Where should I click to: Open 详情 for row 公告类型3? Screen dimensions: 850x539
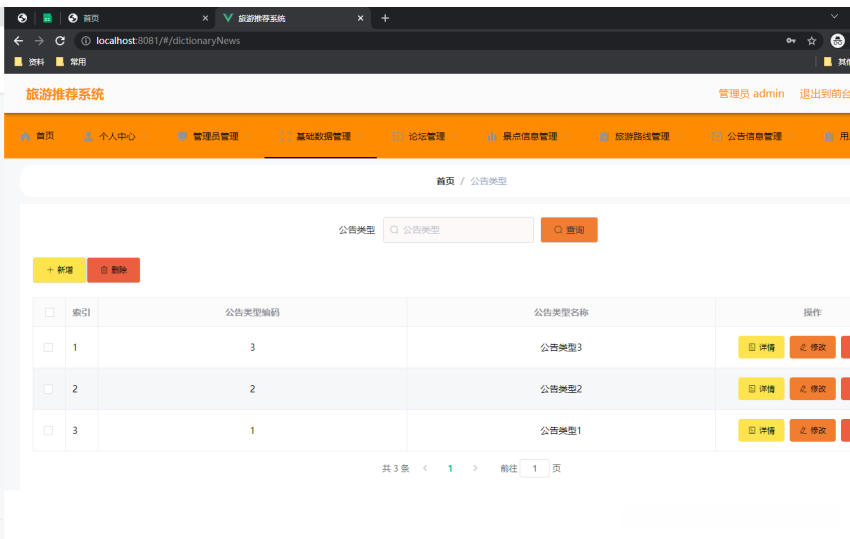(761, 348)
